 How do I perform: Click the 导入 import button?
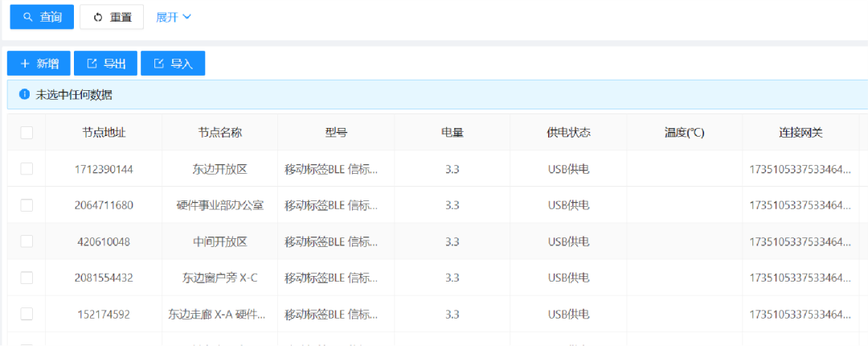pyautogui.click(x=173, y=64)
